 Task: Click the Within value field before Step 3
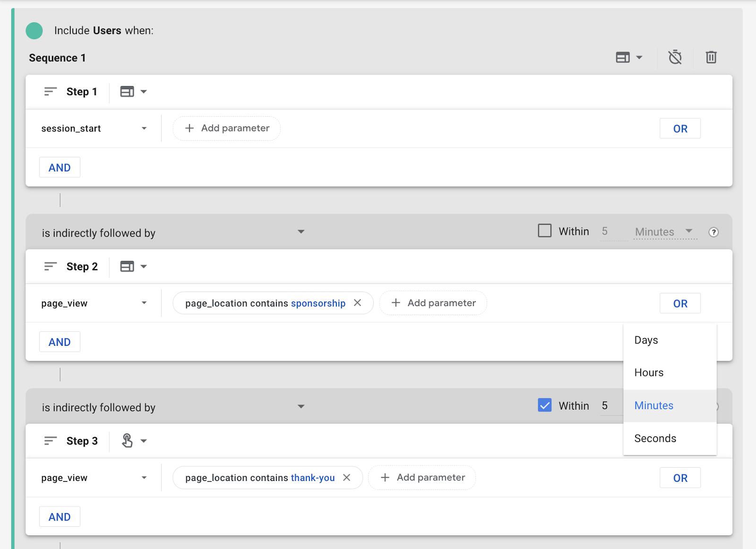click(x=610, y=406)
